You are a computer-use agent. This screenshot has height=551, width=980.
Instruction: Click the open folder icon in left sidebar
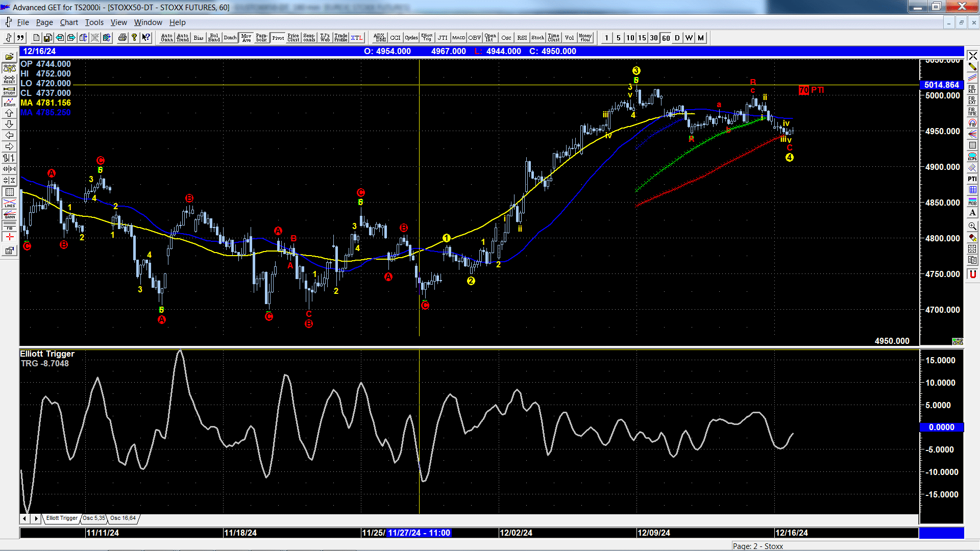(9, 57)
